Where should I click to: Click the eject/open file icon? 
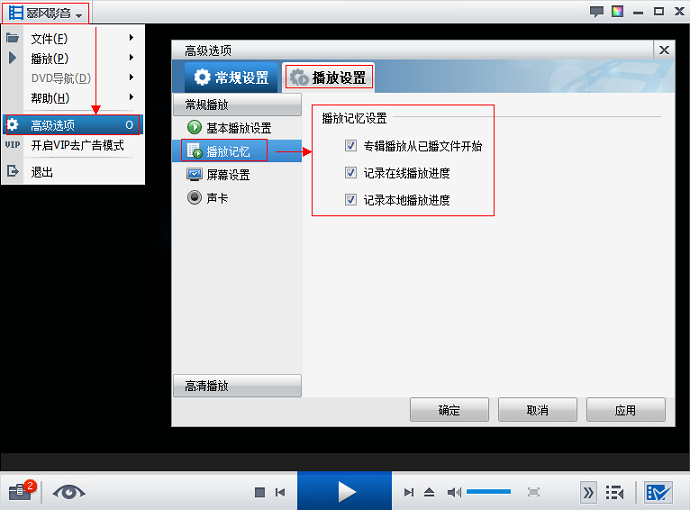coord(428,492)
